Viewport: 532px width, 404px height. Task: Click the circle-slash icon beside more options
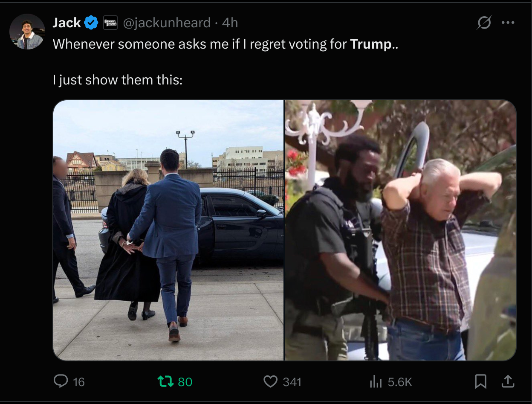tap(484, 23)
